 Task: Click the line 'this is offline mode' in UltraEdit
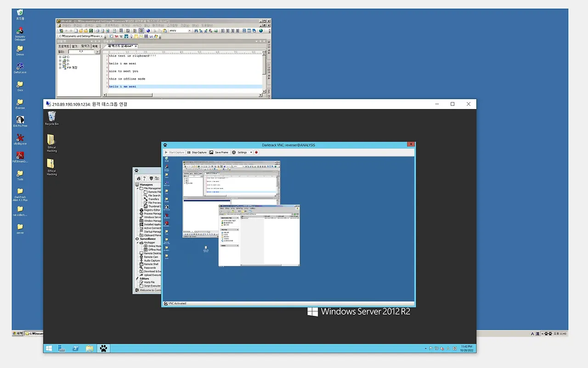pos(127,79)
